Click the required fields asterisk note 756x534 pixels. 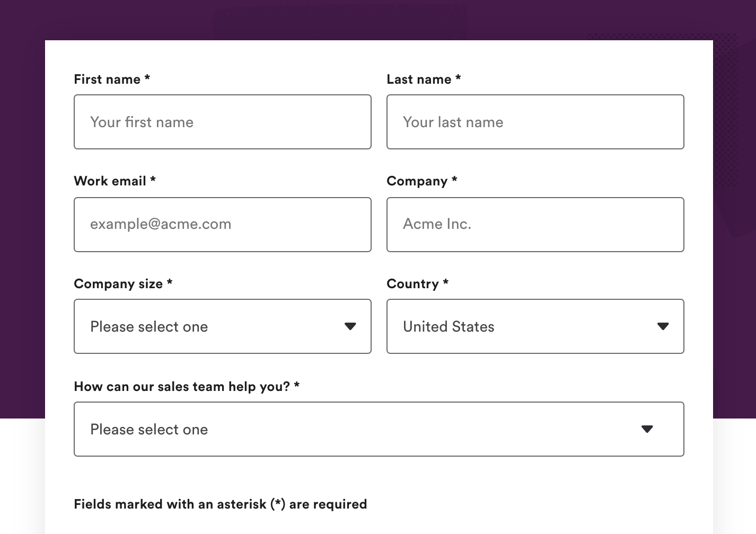point(221,504)
